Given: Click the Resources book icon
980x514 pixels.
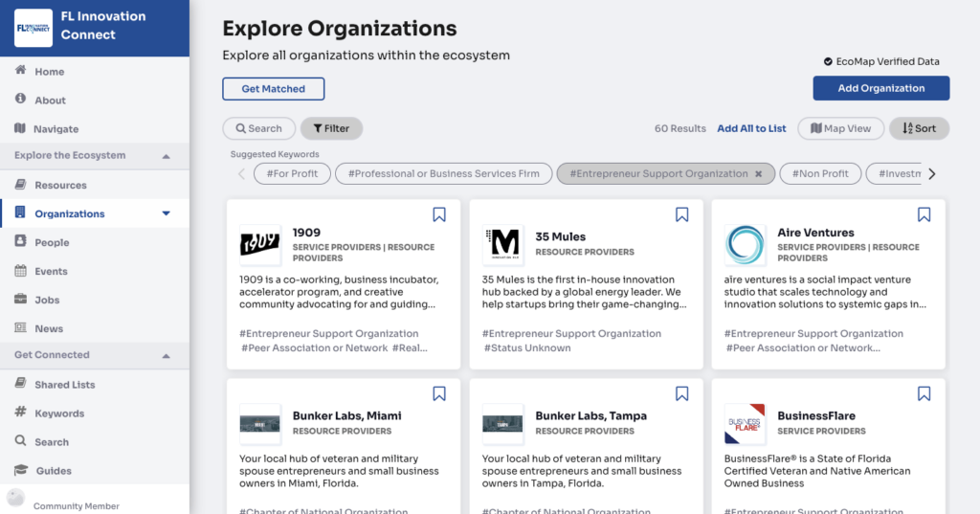Looking at the screenshot, I should (21, 184).
